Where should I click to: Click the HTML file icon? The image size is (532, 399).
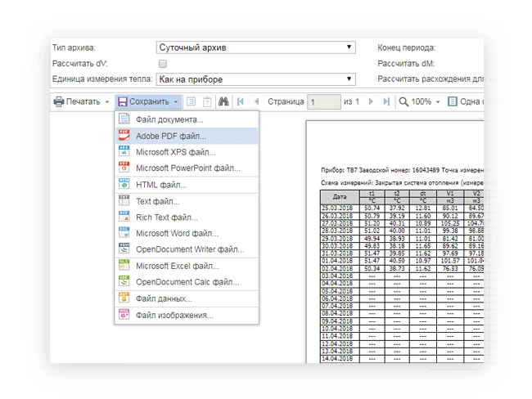coord(124,184)
